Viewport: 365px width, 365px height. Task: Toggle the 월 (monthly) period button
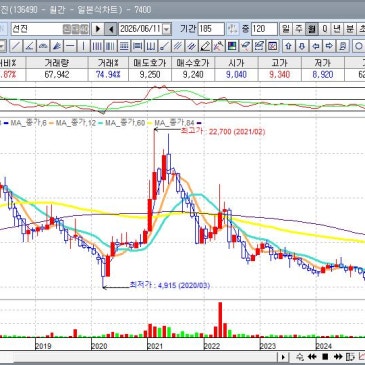coord(312,29)
